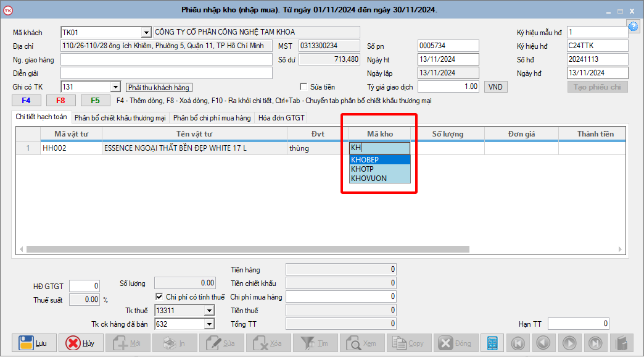Click the Số hđ field 20241113
Screen dimensions: 644x357
(x=598, y=59)
